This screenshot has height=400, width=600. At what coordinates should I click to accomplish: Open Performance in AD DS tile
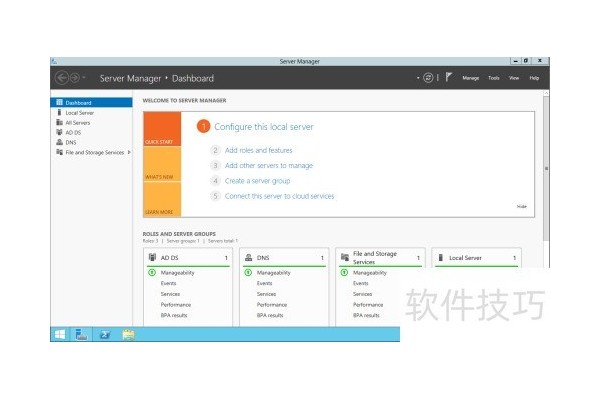coord(176,305)
